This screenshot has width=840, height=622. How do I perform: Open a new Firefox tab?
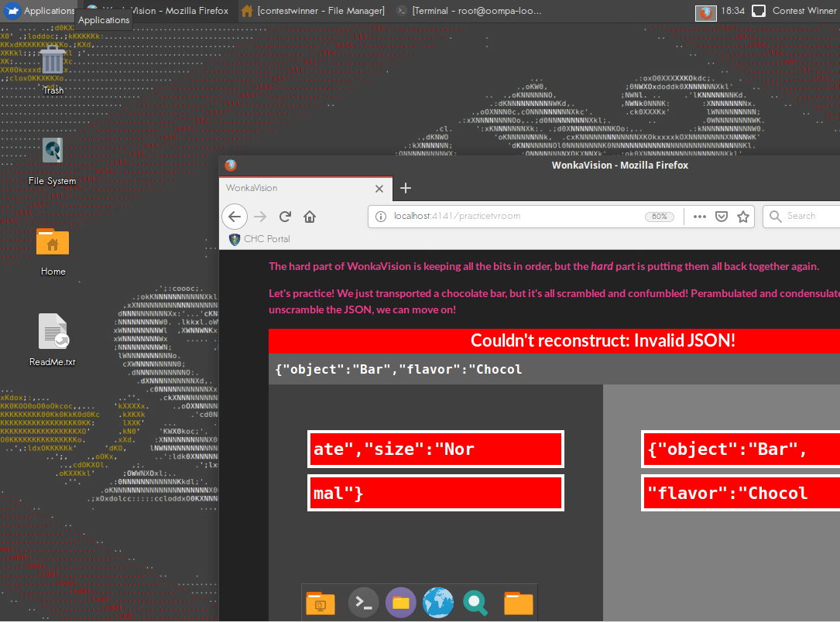pyautogui.click(x=405, y=188)
